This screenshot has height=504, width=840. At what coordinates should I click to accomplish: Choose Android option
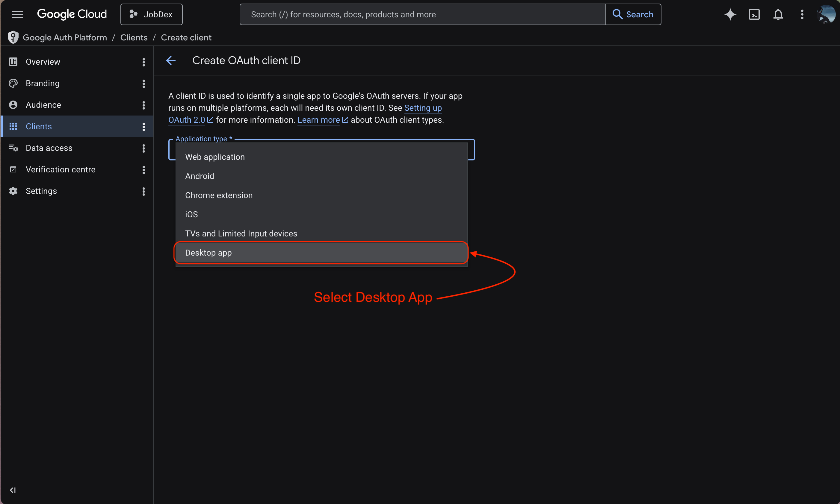[x=321, y=176]
